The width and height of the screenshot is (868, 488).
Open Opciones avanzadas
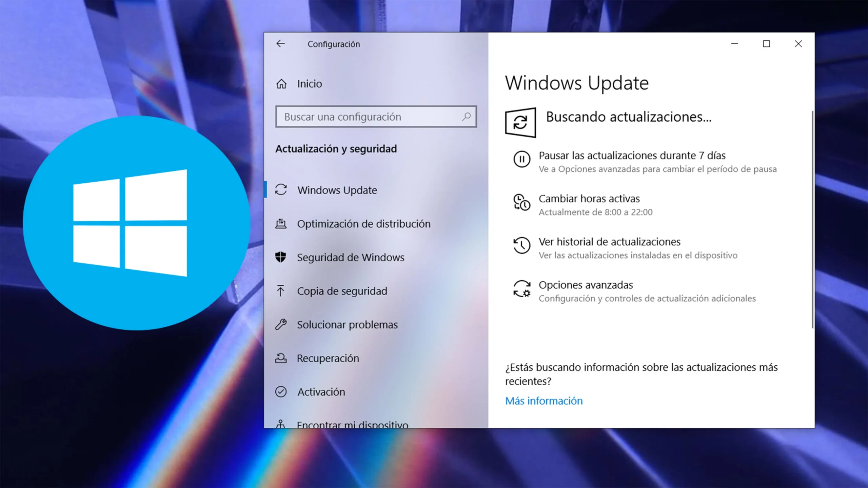(x=586, y=285)
